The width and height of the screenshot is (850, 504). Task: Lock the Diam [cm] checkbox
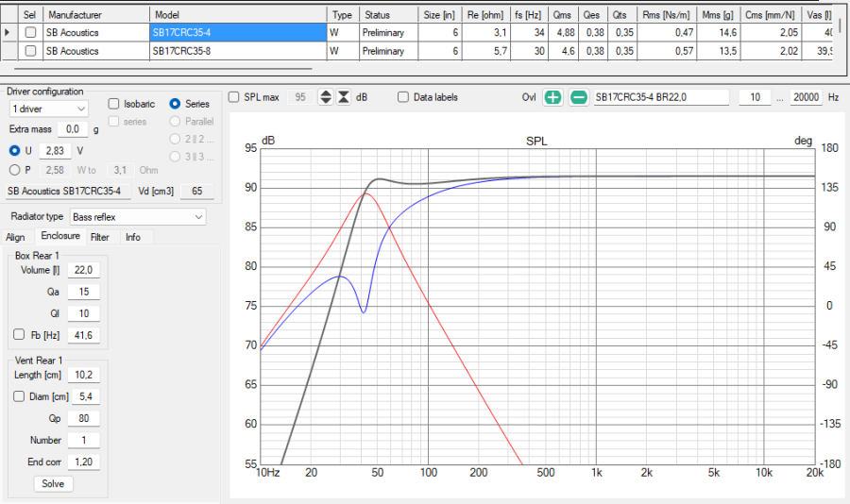tap(19, 396)
